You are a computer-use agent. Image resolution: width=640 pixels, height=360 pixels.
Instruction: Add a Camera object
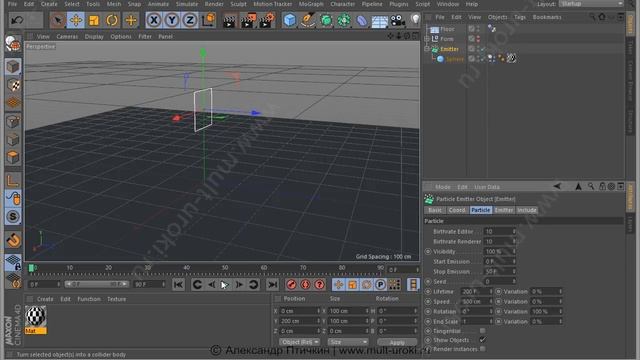pyautogui.click(x=397, y=20)
